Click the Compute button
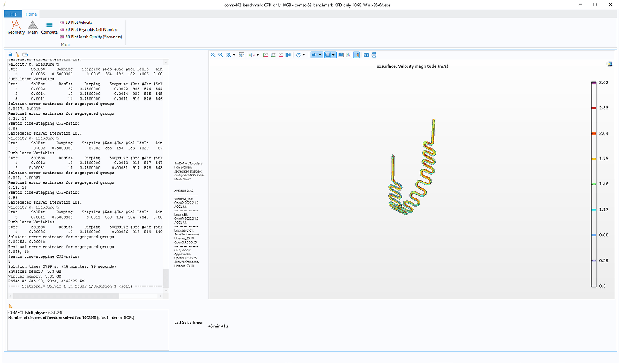This screenshot has width=621, height=364. (49, 27)
